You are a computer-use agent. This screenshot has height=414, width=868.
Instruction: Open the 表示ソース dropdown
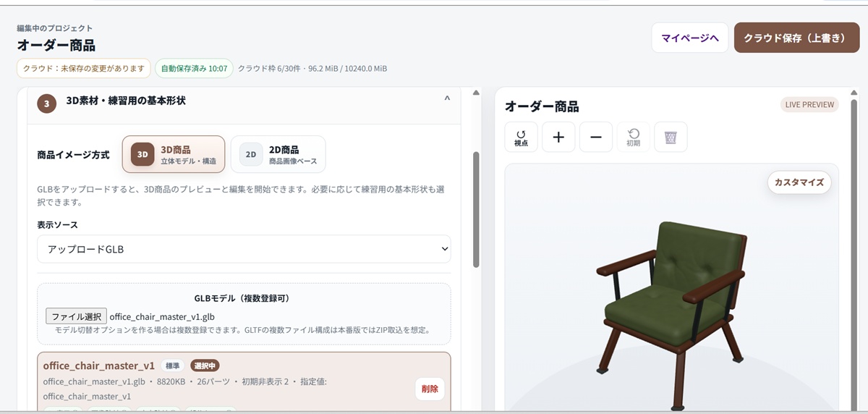pos(244,249)
